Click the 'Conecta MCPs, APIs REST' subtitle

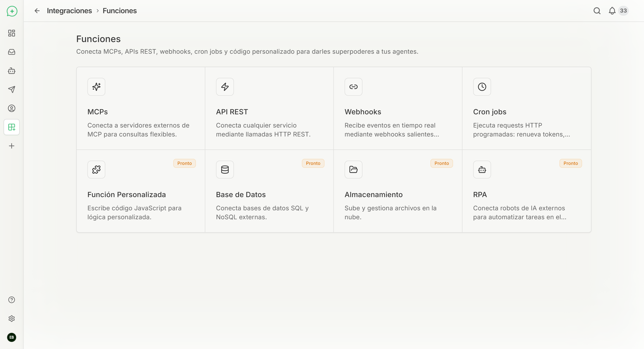click(x=247, y=51)
